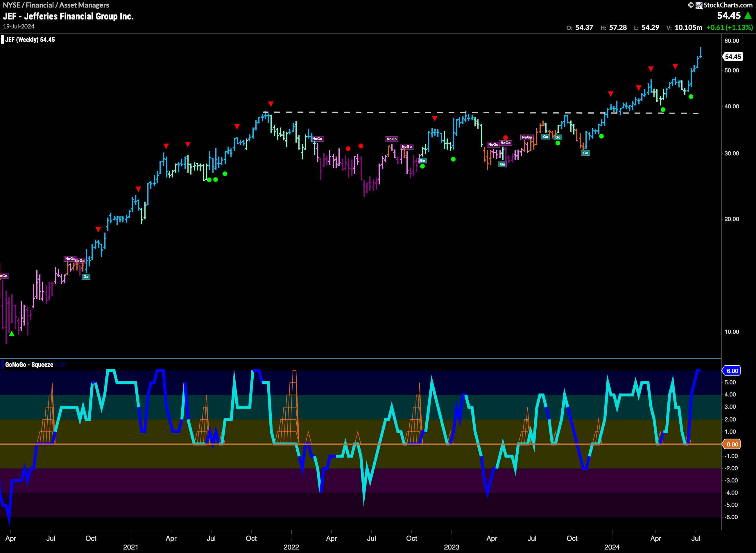Select the NoGo flag at the mid-June 2023 bars
The image size is (756, 553).
[x=527, y=137]
